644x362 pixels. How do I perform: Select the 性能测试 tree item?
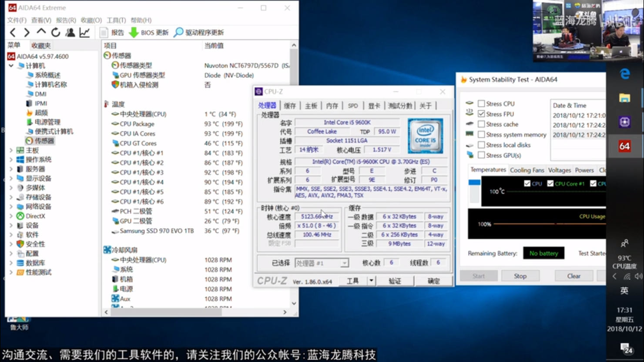[x=34, y=272]
